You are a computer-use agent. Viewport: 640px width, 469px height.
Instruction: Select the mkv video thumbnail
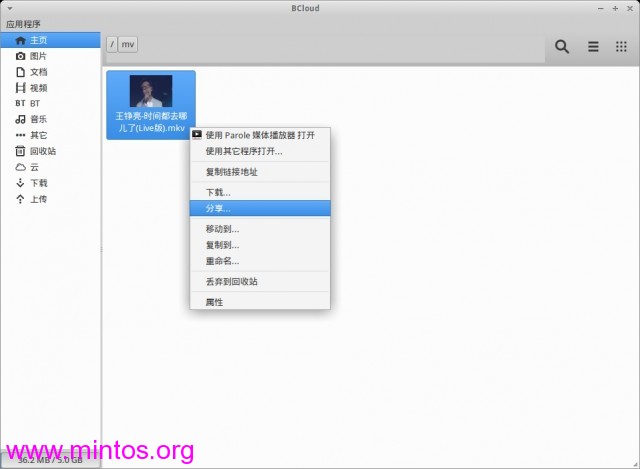pyautogui.click(x=151, y=91)
